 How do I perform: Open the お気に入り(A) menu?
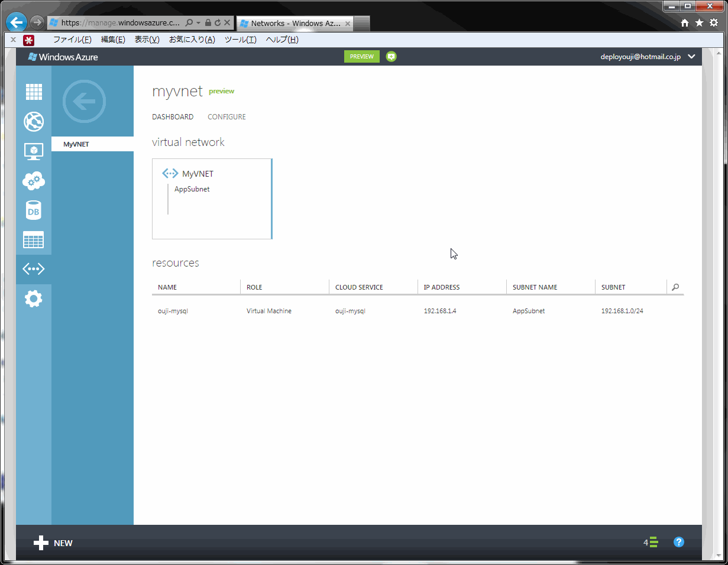192,40
